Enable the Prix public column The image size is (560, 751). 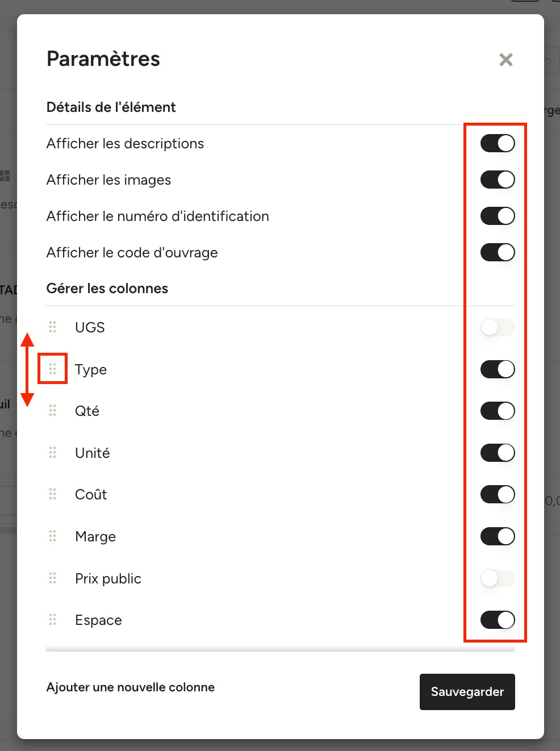coord(498,578)
